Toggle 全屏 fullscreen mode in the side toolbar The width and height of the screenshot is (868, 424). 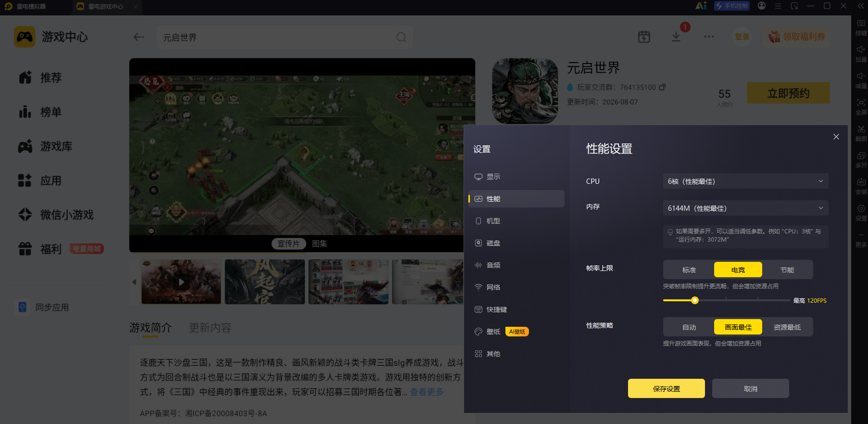(x=861, y=107)
